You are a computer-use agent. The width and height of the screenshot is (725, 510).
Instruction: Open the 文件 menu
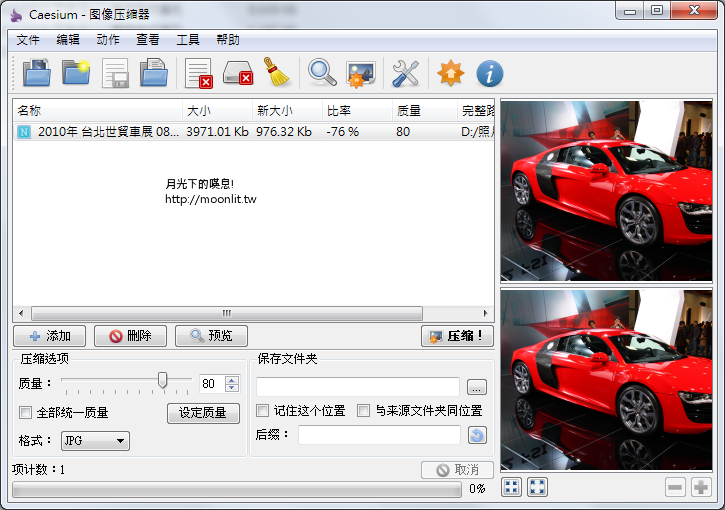(28, 40)
